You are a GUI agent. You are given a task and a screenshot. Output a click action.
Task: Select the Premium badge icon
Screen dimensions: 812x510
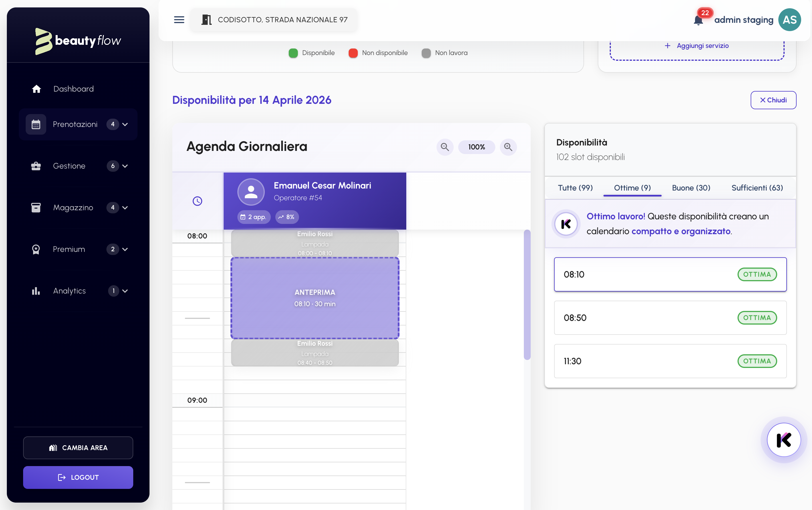pos(35,250)
